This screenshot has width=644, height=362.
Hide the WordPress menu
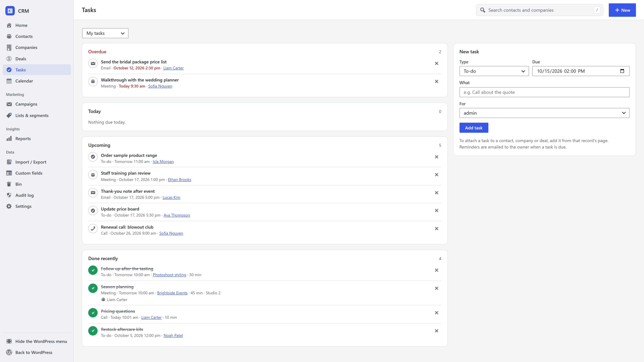click(x=37, y=342)
